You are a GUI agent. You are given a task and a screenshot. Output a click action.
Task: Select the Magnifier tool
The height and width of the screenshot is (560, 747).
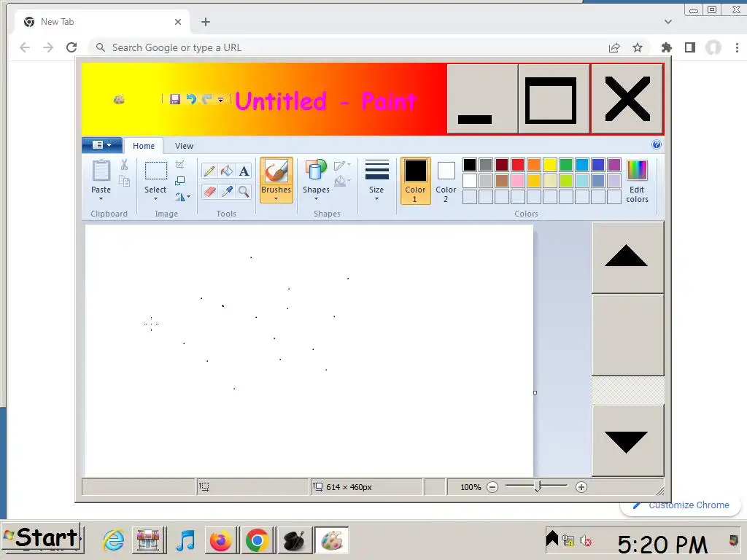(x=244, y=192)
